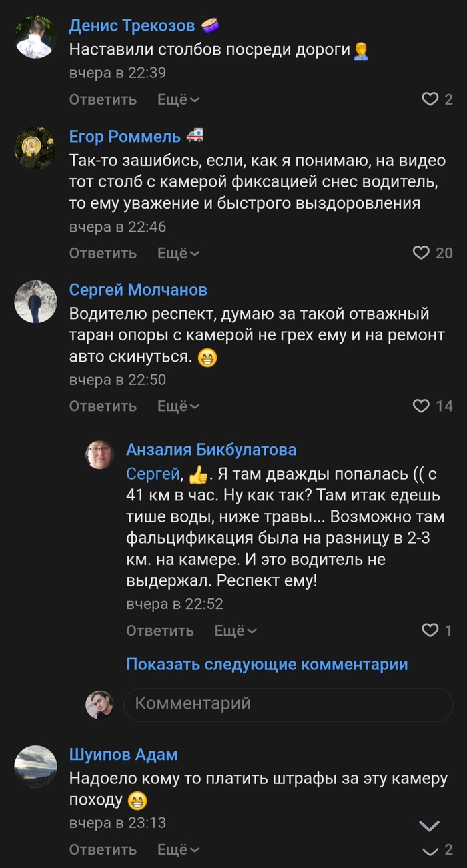Click the Комментарий input field

pyautogui.click(x=288, y=703)
